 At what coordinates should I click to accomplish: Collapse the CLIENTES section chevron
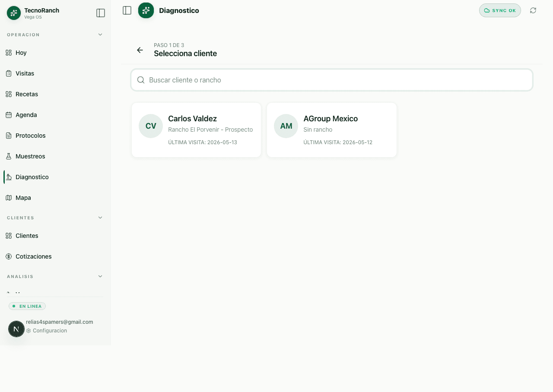pos(100,218)
